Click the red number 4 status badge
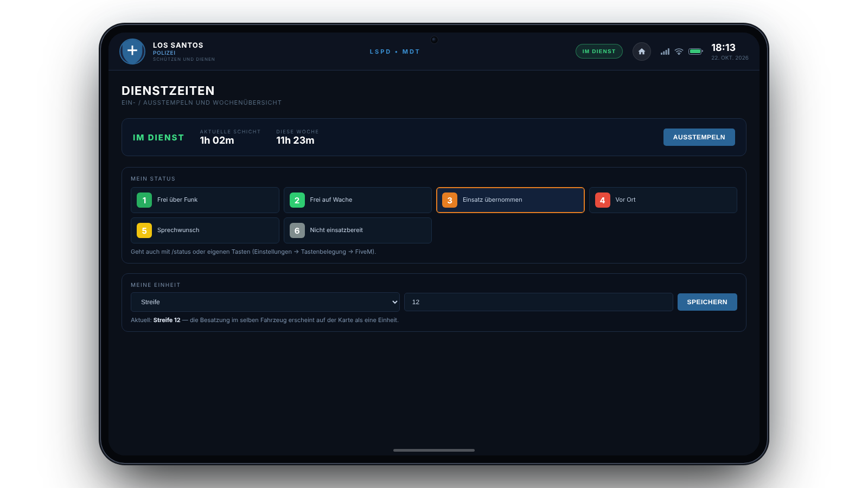This screenshot has width=868, height=488. click(x=602, y=200)
